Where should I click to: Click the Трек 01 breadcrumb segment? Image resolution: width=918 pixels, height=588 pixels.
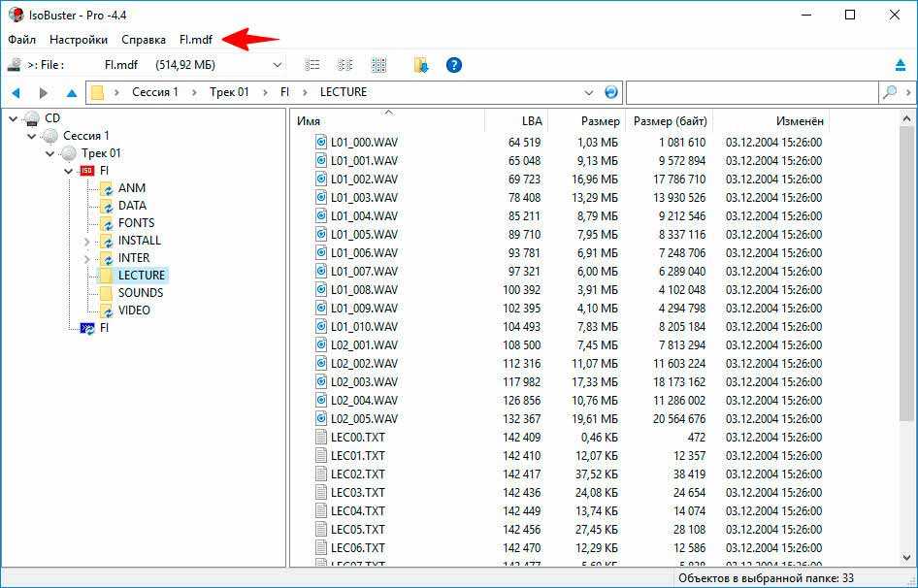(229, 92)
